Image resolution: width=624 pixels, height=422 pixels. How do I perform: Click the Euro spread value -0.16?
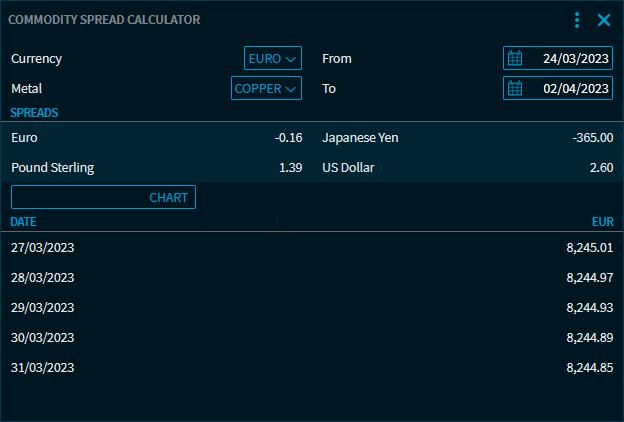tap(288, 138)
